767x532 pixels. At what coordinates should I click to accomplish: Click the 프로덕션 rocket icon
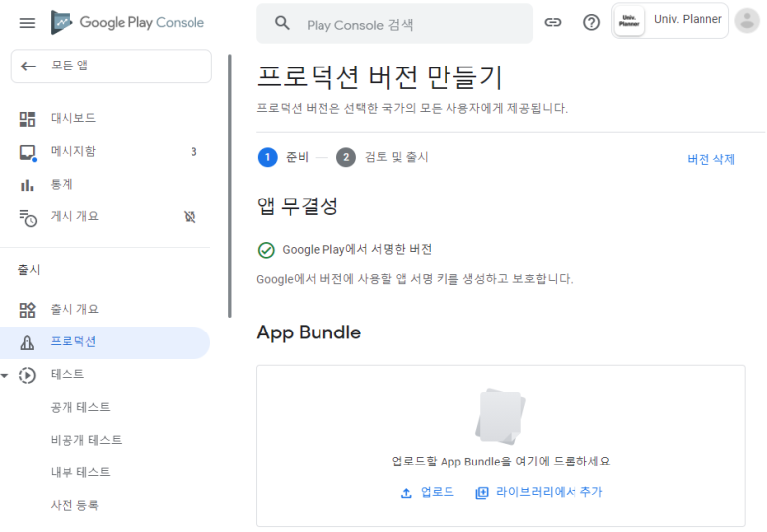(27, 342)
